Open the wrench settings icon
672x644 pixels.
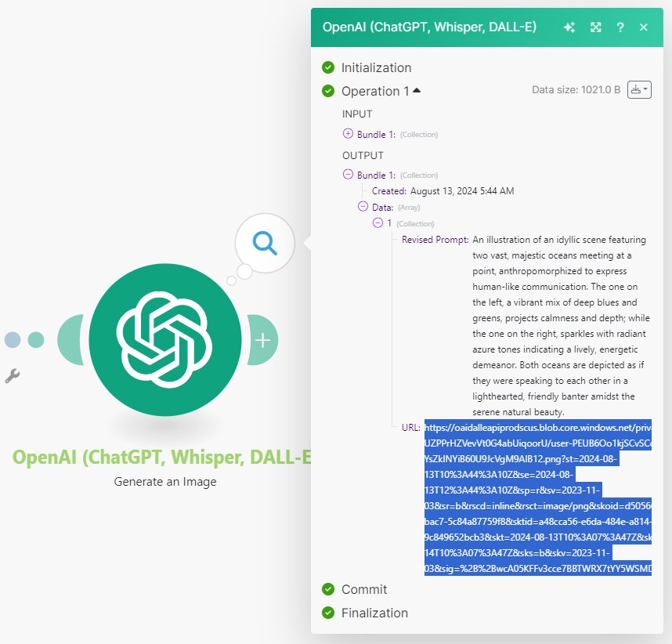click(x=12, y=377)
